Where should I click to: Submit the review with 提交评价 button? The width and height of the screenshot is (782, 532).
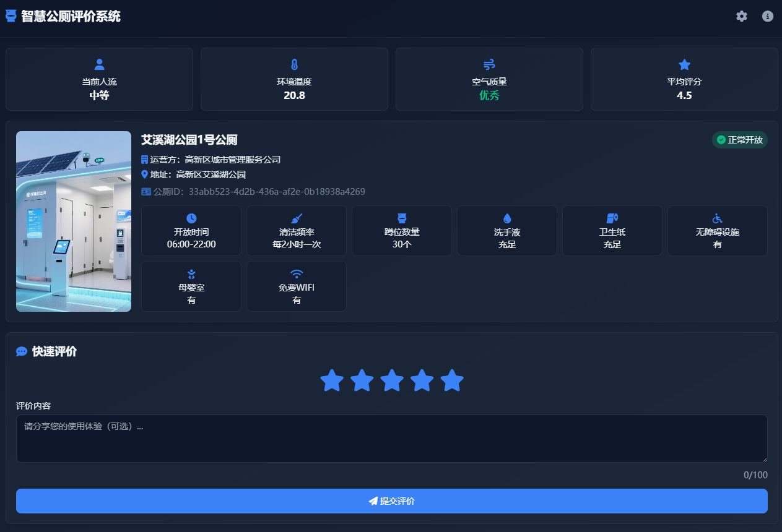click(x=392, y=501)
